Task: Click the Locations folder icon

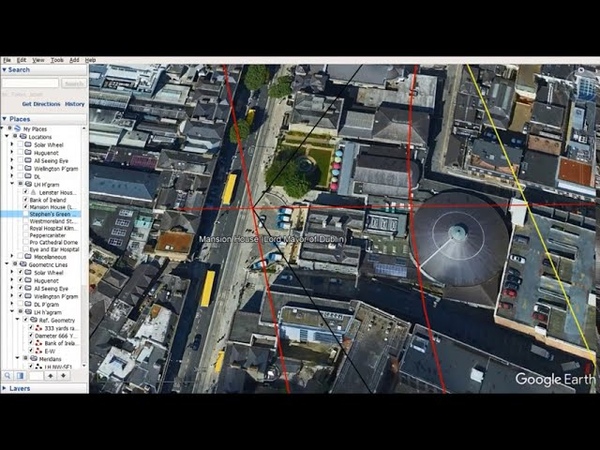Action: click(x=23, y=137)
